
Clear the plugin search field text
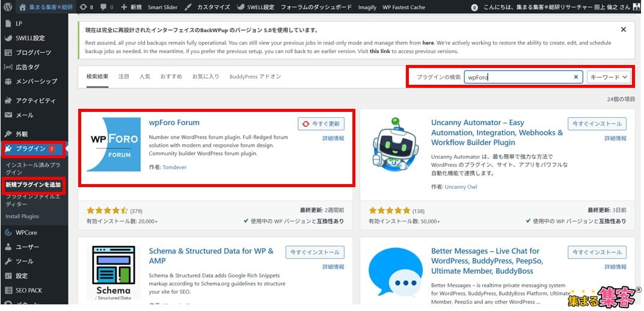576,77
